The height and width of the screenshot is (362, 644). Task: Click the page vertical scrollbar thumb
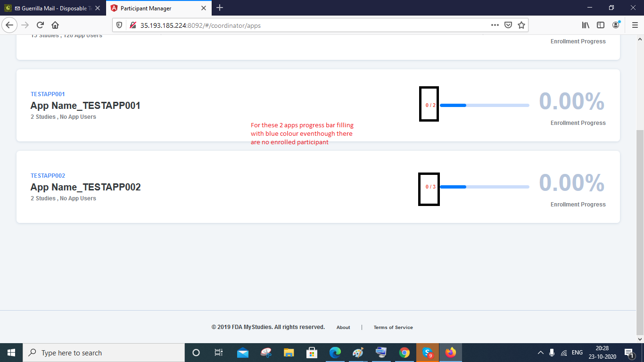pos(640,231)
